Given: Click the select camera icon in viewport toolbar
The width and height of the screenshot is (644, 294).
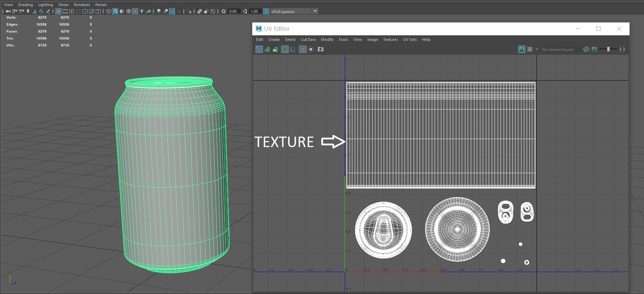Looking at the screenshot, I should (8, 11).
